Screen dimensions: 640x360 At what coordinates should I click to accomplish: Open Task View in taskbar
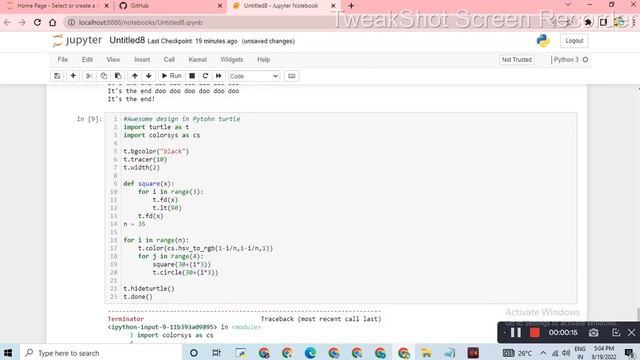click(x=217, y=353)
